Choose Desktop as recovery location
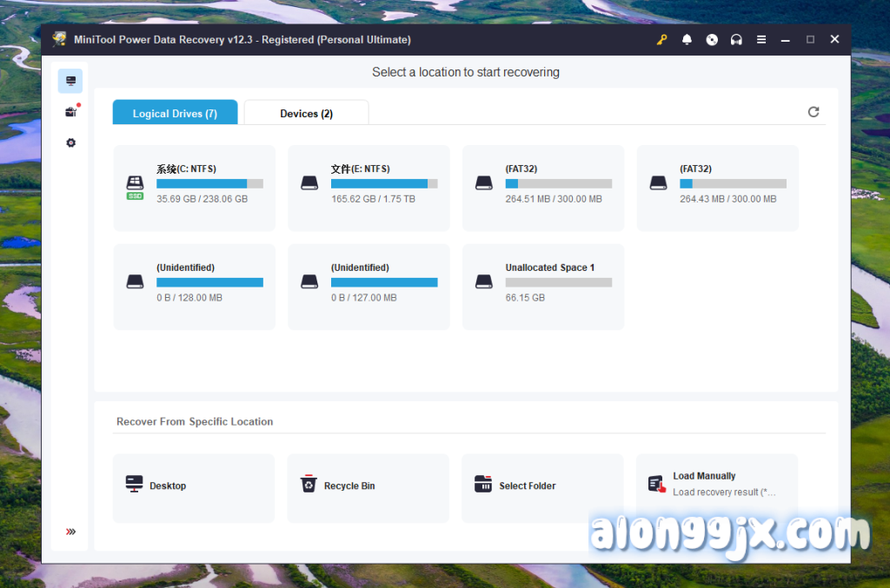The image size is (890, 588). click(194, 486)
